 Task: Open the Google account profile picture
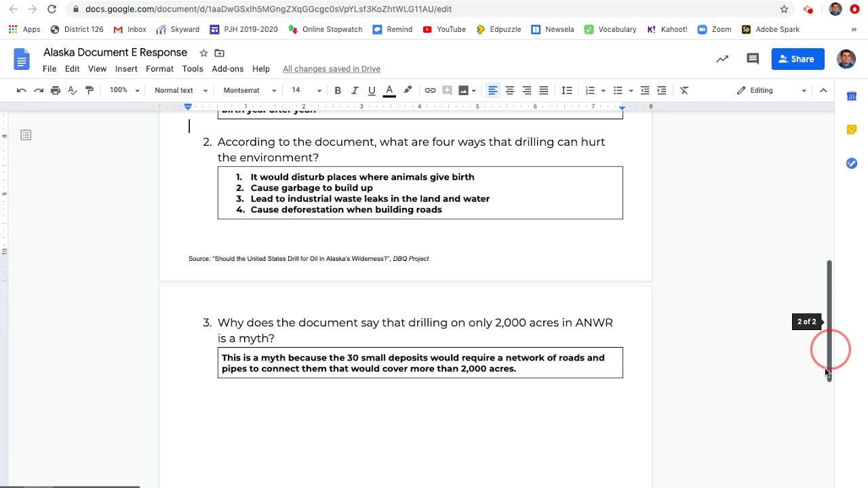[846, 59]
